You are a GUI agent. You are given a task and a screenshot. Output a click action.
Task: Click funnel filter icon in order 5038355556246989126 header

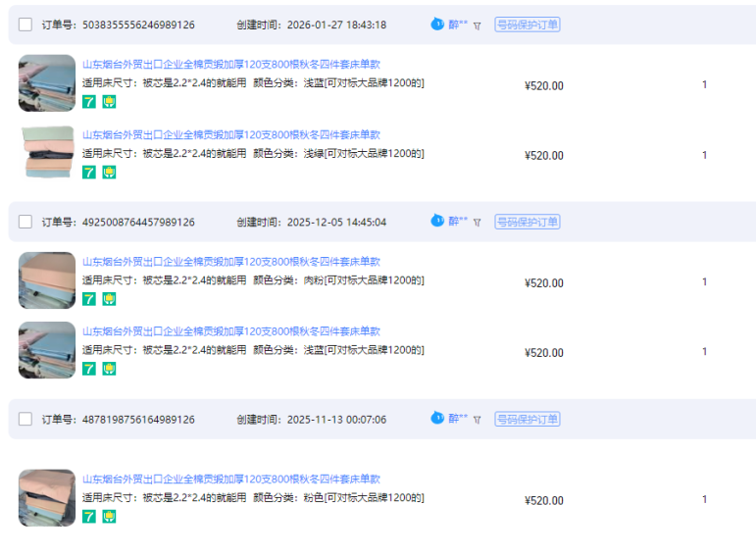coord(478,25)
